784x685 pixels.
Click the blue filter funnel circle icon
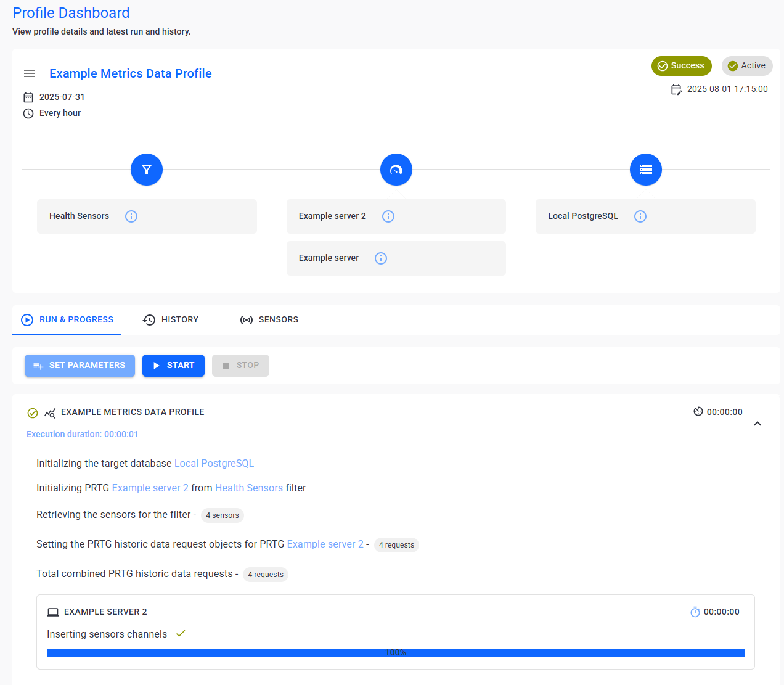(x=147, y=170)
